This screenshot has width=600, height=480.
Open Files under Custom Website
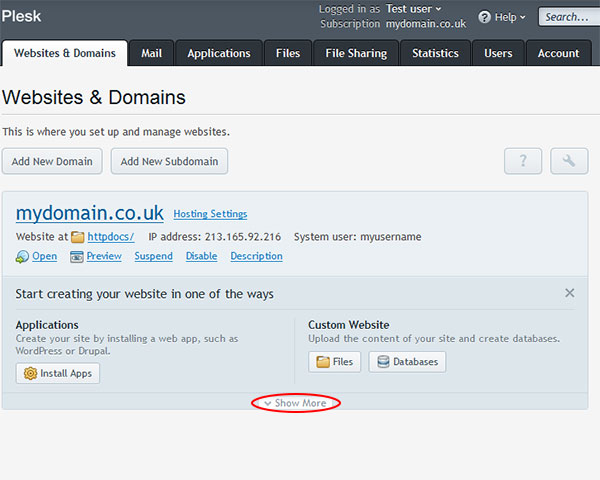334,362
